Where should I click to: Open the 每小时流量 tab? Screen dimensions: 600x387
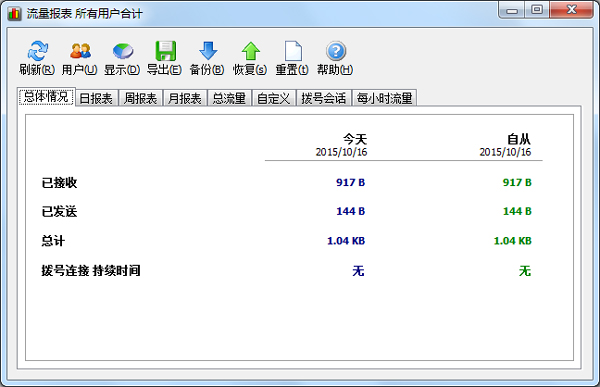point(384,98)
